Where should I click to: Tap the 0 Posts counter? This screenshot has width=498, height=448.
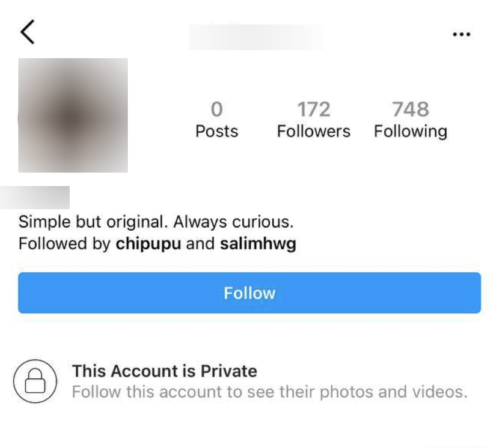[217, 119]
